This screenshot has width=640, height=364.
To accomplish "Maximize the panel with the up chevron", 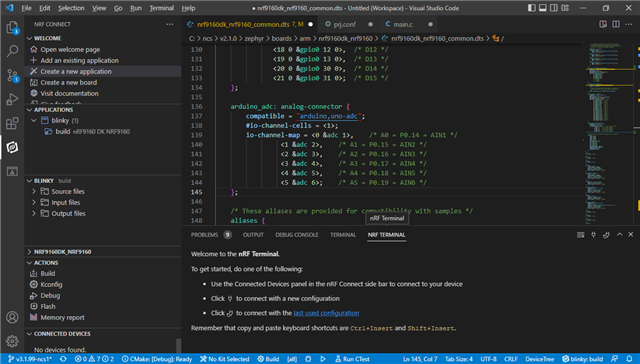I will pyautogui.click(x=620, y=235).
